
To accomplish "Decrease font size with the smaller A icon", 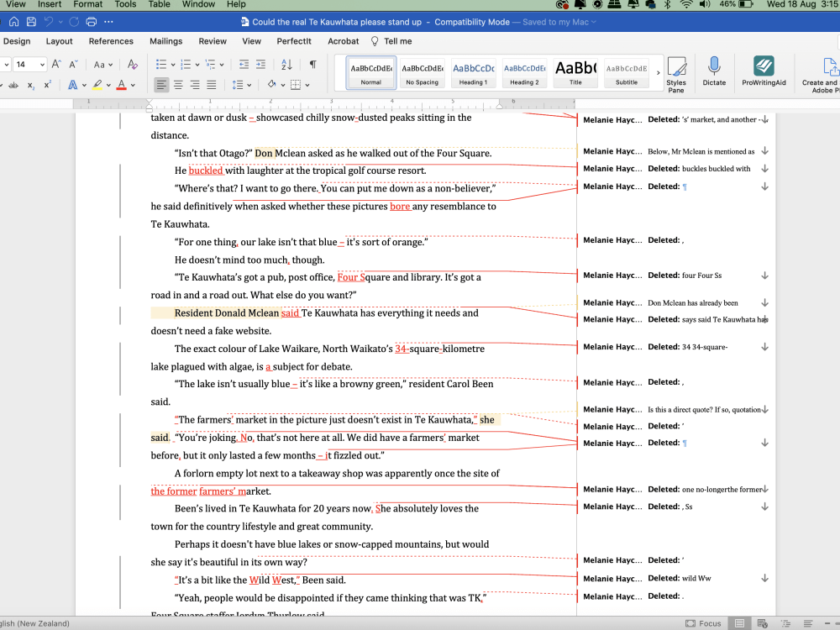I will (x=73, y=65).
